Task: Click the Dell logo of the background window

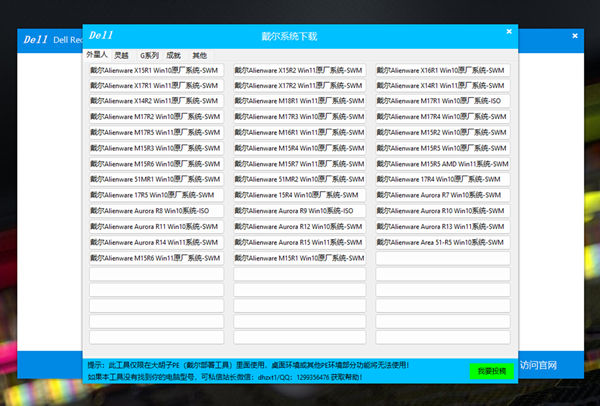Action: (x=36, y=39)
